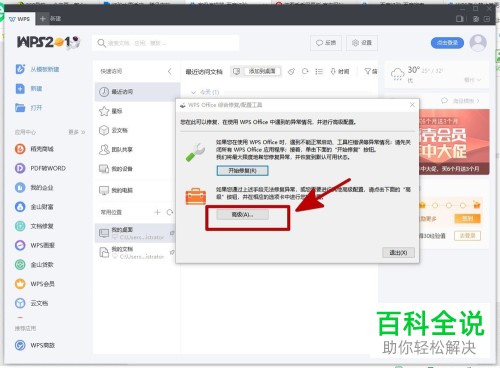Select 星标 starred documents
Viewport: 500px width, 368px height.
pos(137,111)
